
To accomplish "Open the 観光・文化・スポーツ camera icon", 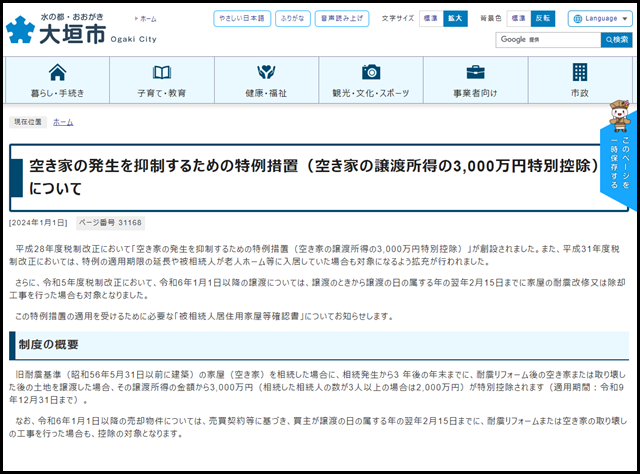I will [x=371, y=72].
